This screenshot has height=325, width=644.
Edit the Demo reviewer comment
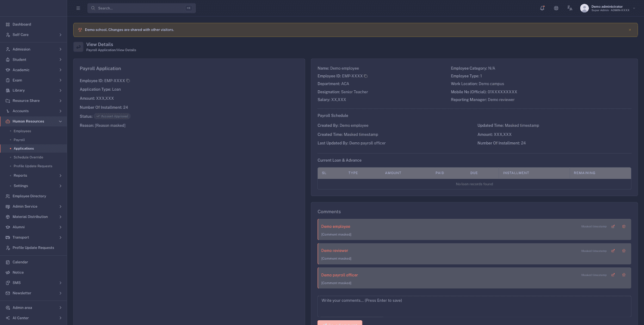click(613, 251)
